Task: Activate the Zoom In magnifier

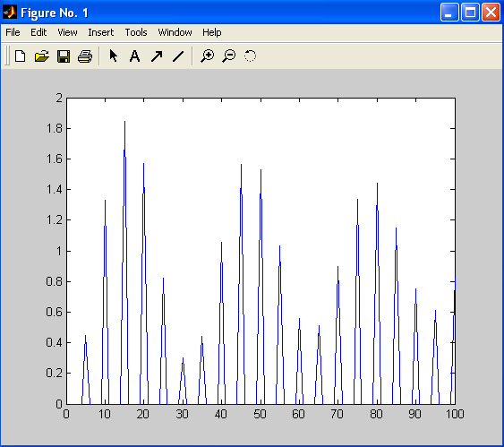Action: tap(208, 56)
